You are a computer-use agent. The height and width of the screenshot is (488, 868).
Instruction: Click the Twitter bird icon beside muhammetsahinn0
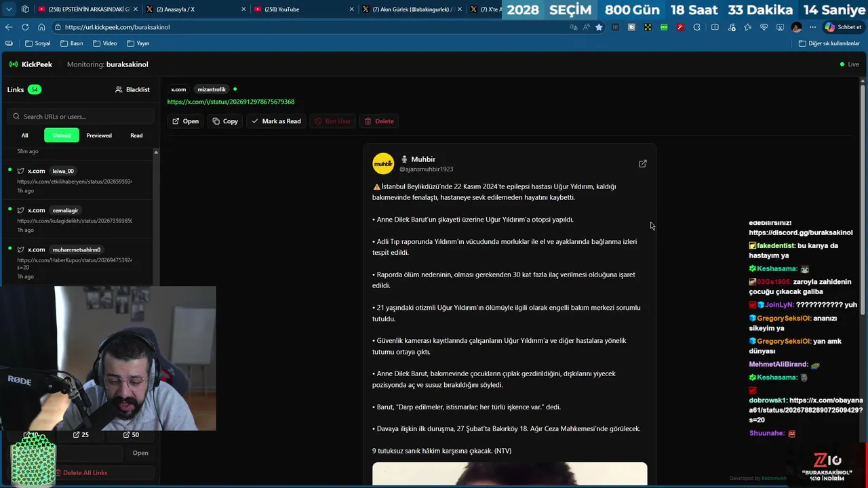coord(20,249)
